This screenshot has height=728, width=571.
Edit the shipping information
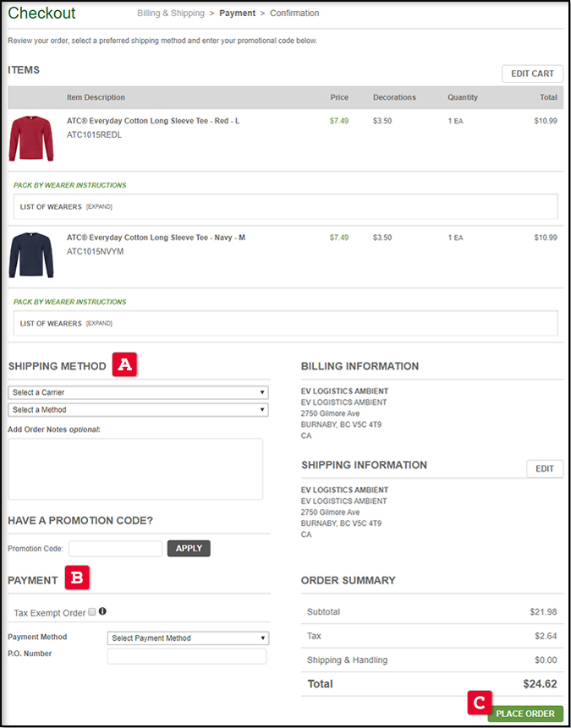pyautogui.click(x=544, y=468)
